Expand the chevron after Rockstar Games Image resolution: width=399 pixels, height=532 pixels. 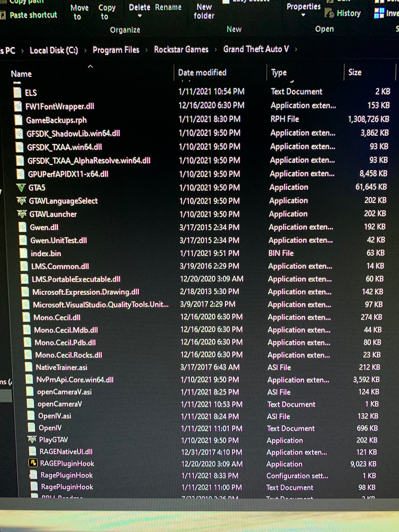[216, 50]
